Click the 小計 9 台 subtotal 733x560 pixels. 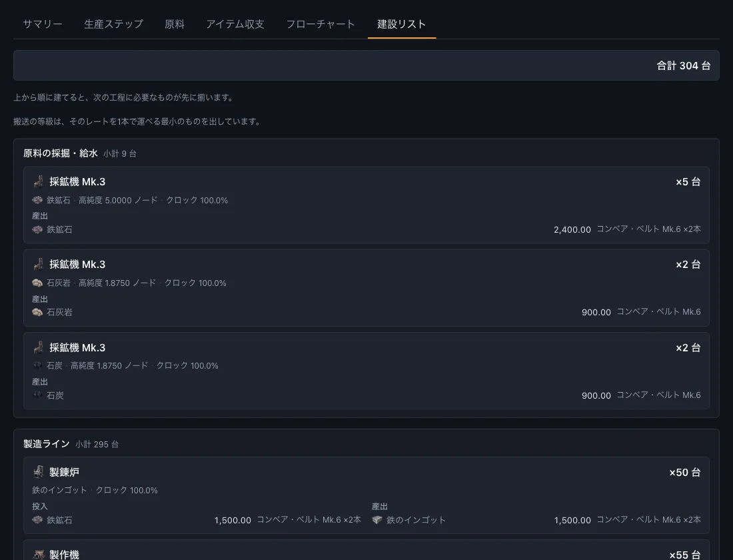(x=120, y=153)
